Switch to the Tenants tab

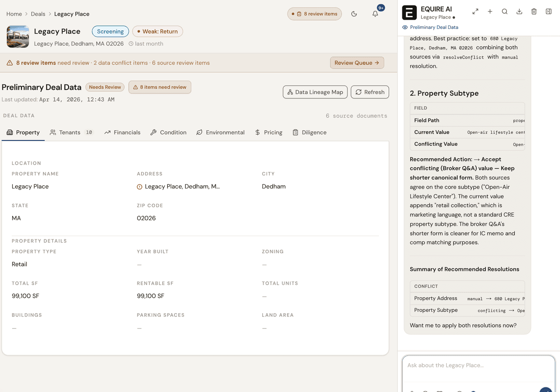(71, 133)
